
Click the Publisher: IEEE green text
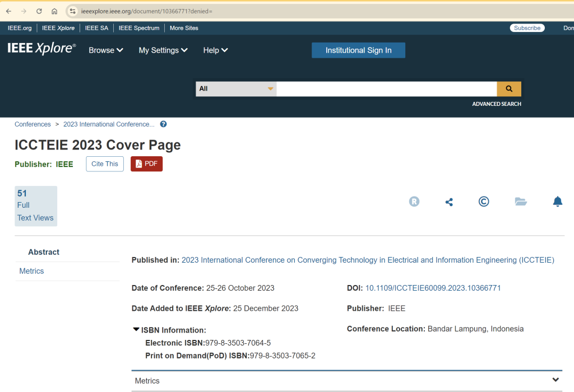click(x=44, y=165)
